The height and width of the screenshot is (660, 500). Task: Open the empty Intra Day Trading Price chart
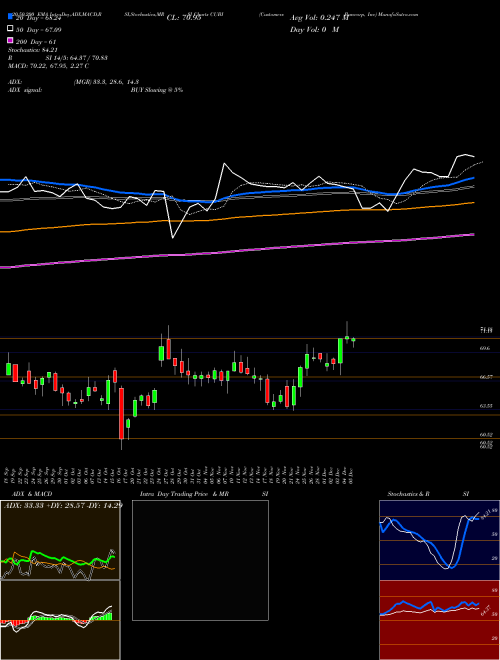(x=200, y=560)
